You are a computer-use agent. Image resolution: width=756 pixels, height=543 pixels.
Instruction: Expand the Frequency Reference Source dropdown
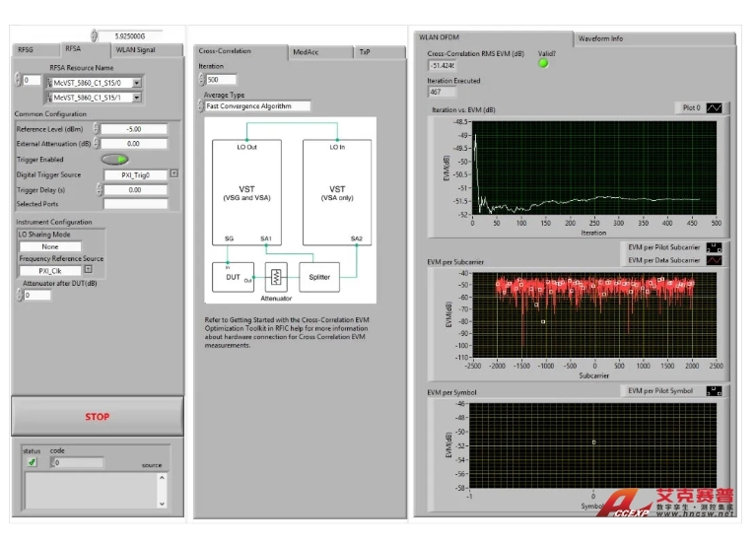(88, 268)
